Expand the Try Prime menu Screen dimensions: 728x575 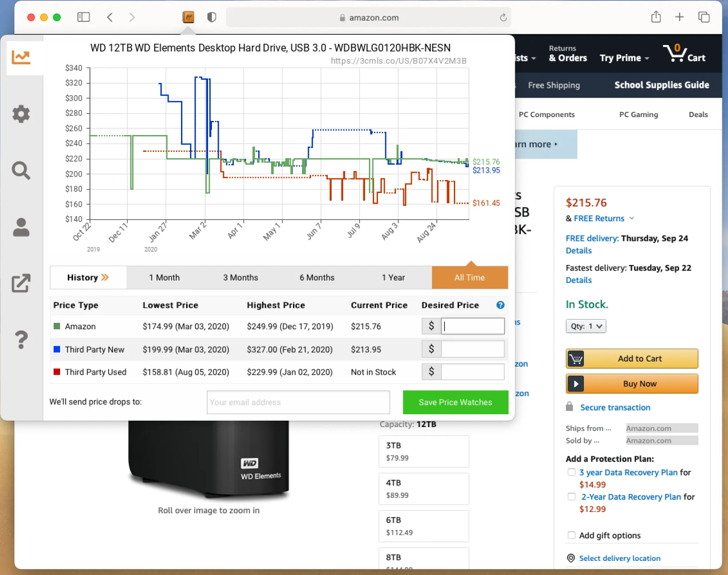pyautogui.click(x=624, y=58)
